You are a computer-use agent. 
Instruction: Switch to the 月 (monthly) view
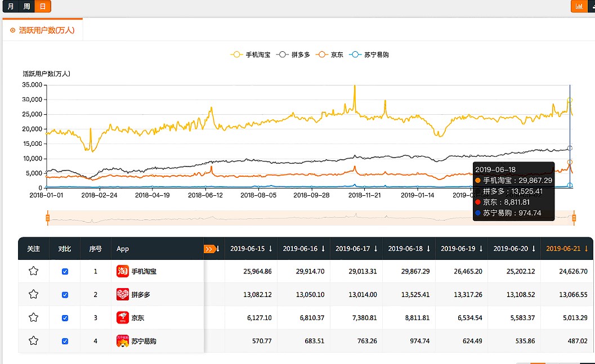point(11,6)
